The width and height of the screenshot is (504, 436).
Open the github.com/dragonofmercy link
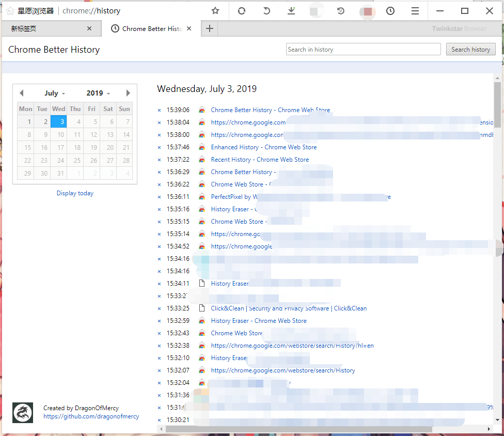click(91, 416)
